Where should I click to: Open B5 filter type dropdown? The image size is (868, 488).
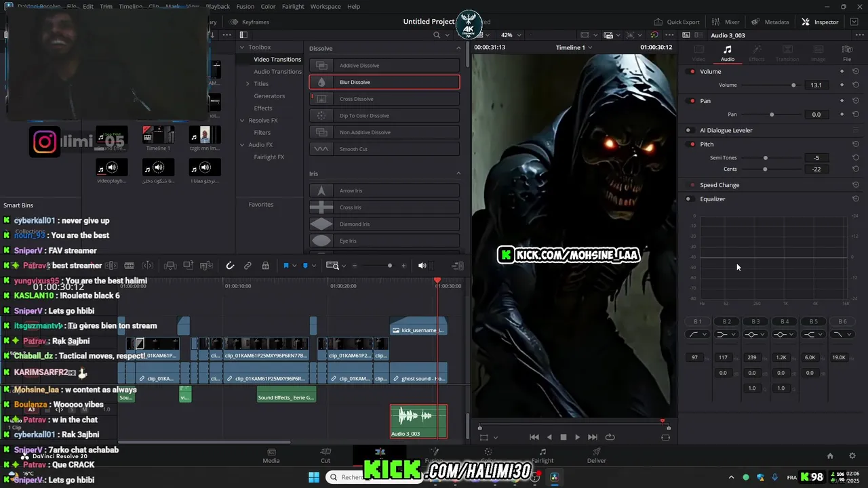click(x=813, y=334)
